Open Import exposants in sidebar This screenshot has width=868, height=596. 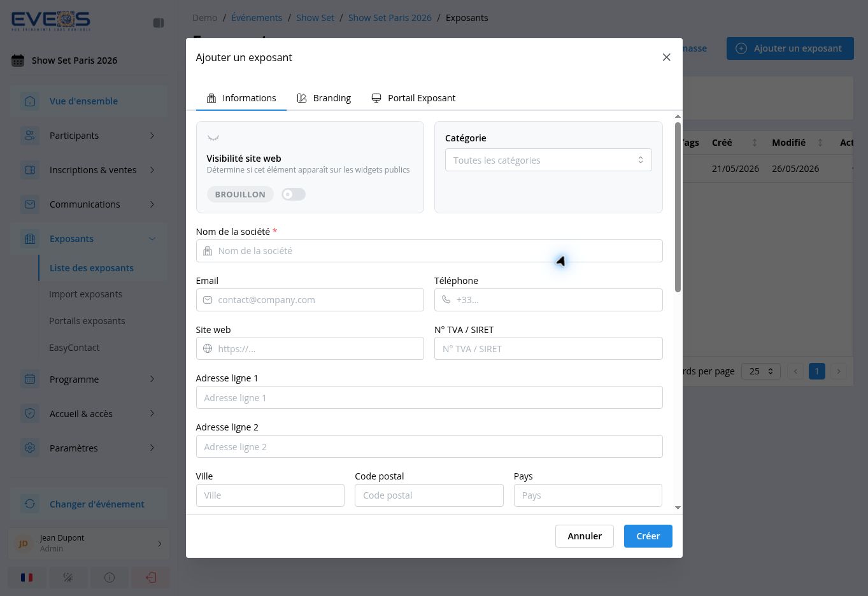click(85, 294)
